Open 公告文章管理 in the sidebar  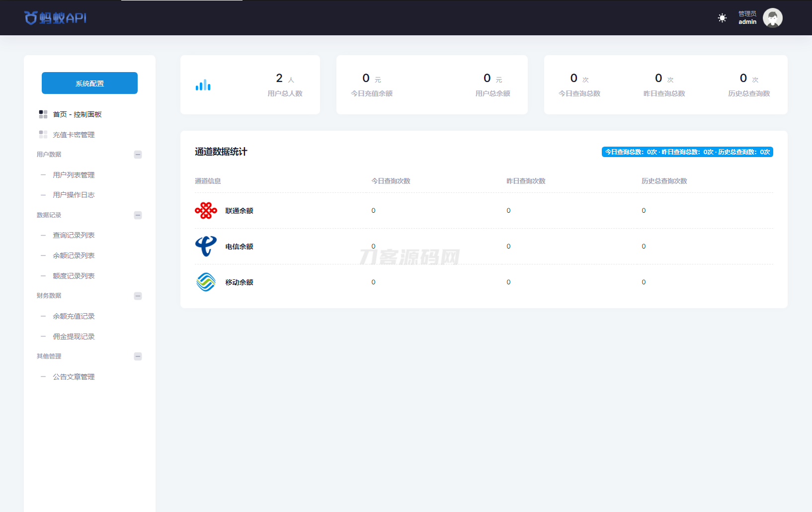[x=74, y=376]
